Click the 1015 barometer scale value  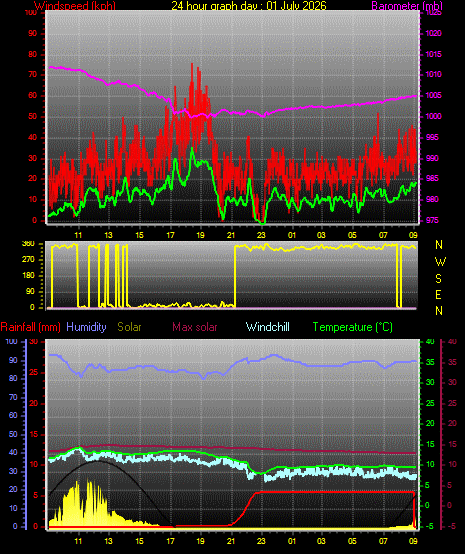[x=434, y=54]
